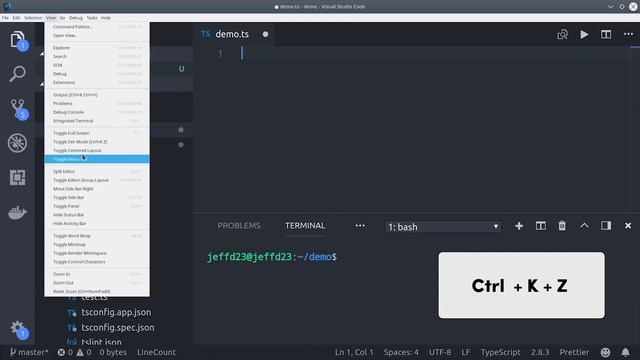Screen dimensions: 640x360
Task: Select Toggle Render Whitespace in View menu
Action: pos(97,253)
